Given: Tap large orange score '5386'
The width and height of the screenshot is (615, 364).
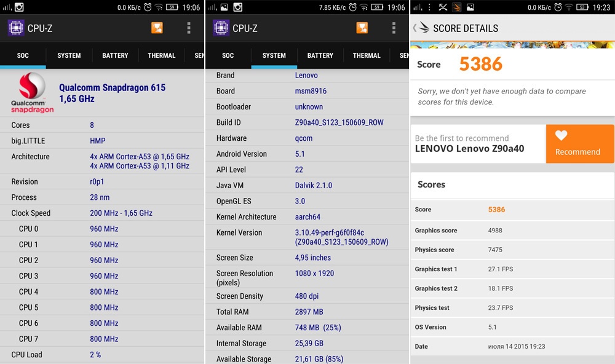Looking at the screenshot, I should tap(480, 64).
